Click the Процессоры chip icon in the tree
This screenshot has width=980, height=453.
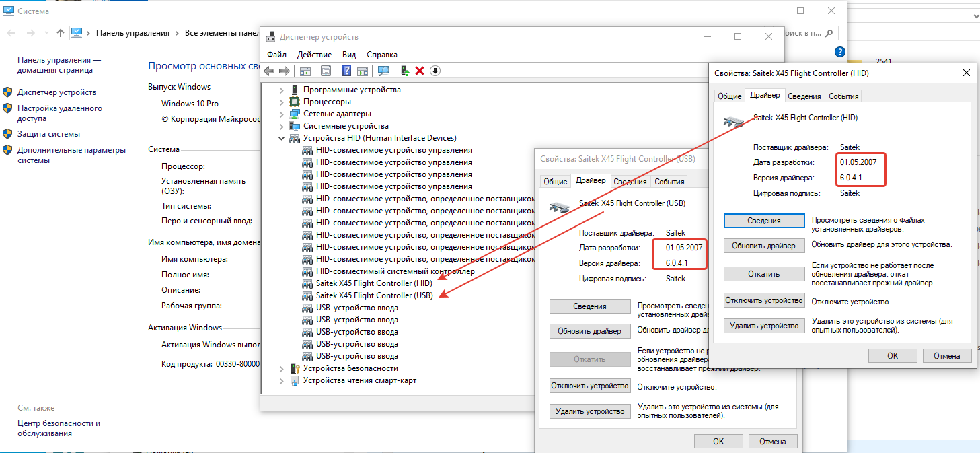[x=295, y=102]
